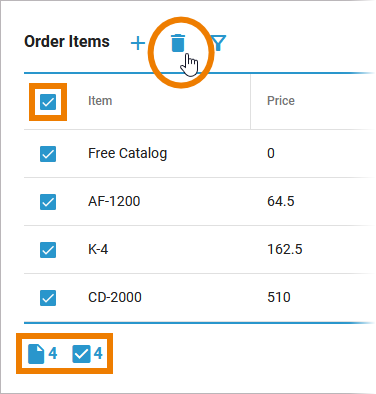Click the 162.5 price cell

(285, 249)
